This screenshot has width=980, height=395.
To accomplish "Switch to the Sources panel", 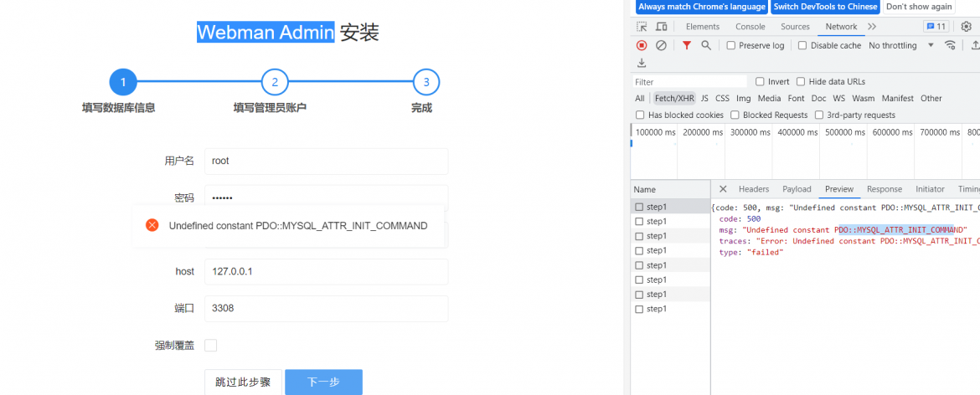I will [x=795, y=26].
